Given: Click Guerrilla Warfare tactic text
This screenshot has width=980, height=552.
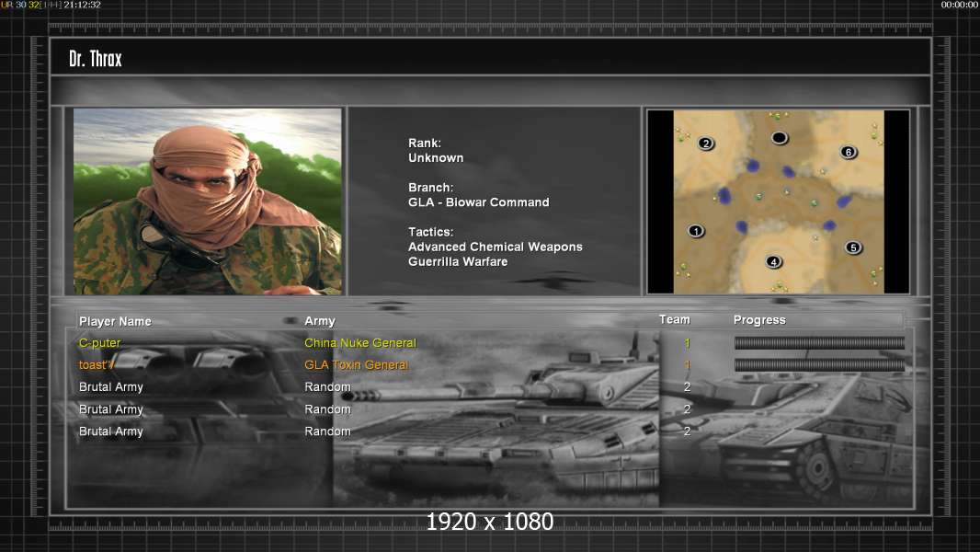Looking at the screenshot, I should 458,262.
